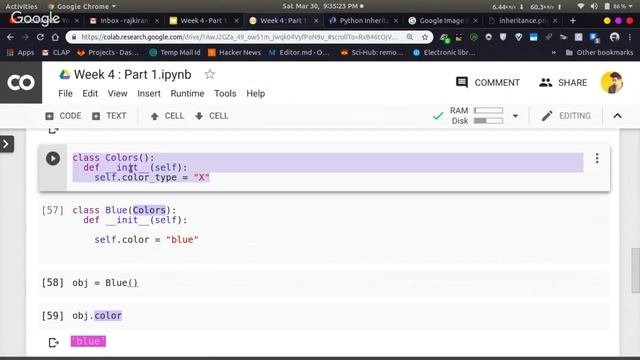Run the Colors class cell
Screen dimensions: 640x360
point(53,158)
